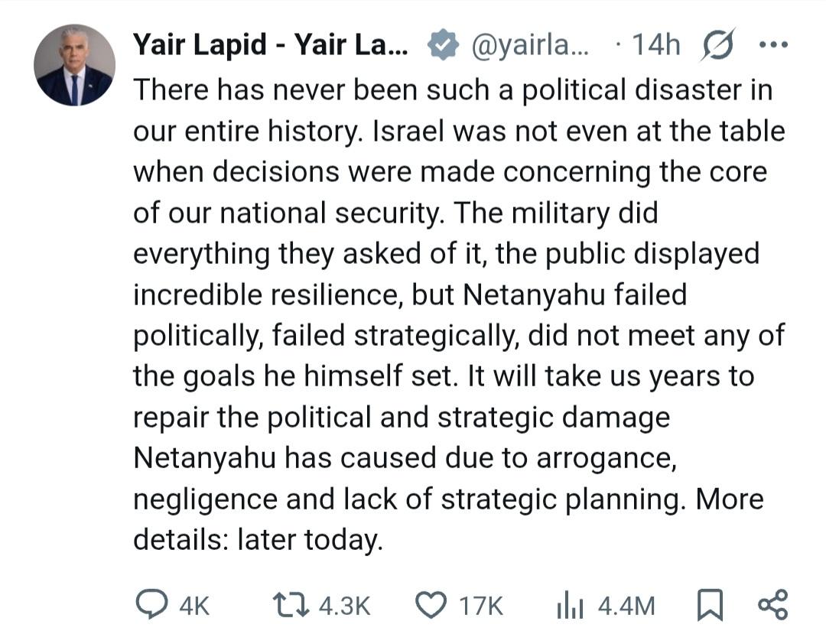Viewport: 826px width, 644px height.
Task: Click the 17K likes count
Action: [480, 607]
